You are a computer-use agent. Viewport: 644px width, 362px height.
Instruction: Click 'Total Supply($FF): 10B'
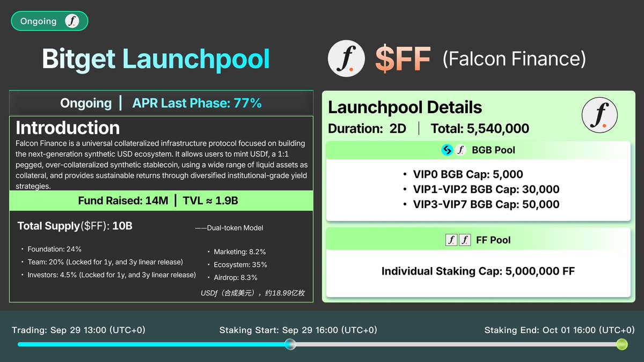pyautogui.click(x=75, y=226)
